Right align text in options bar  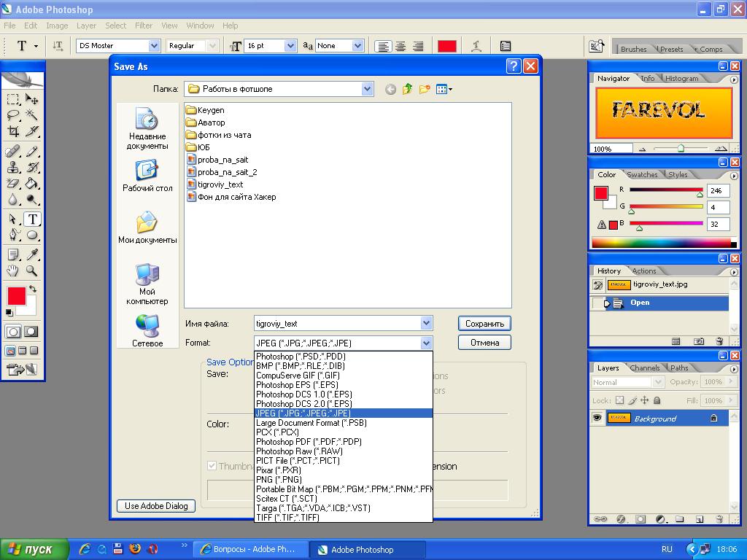418,46
